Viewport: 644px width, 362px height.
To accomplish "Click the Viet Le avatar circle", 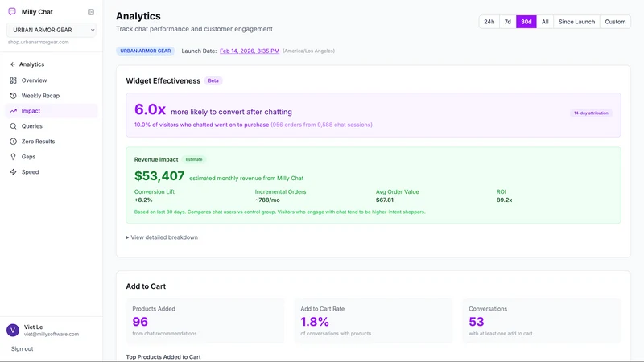I will (x=13, y=330).
